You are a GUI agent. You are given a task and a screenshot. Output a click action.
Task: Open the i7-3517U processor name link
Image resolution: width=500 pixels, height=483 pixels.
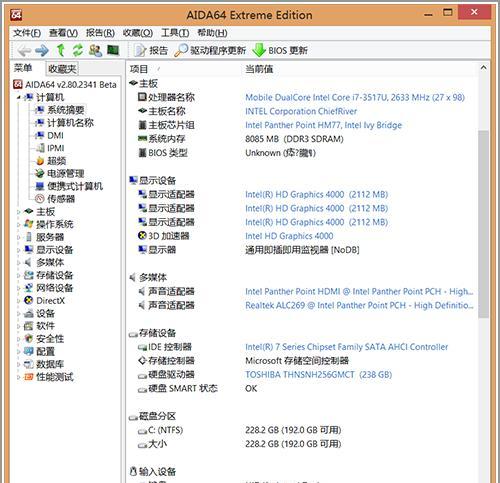[x=355, y=97]
